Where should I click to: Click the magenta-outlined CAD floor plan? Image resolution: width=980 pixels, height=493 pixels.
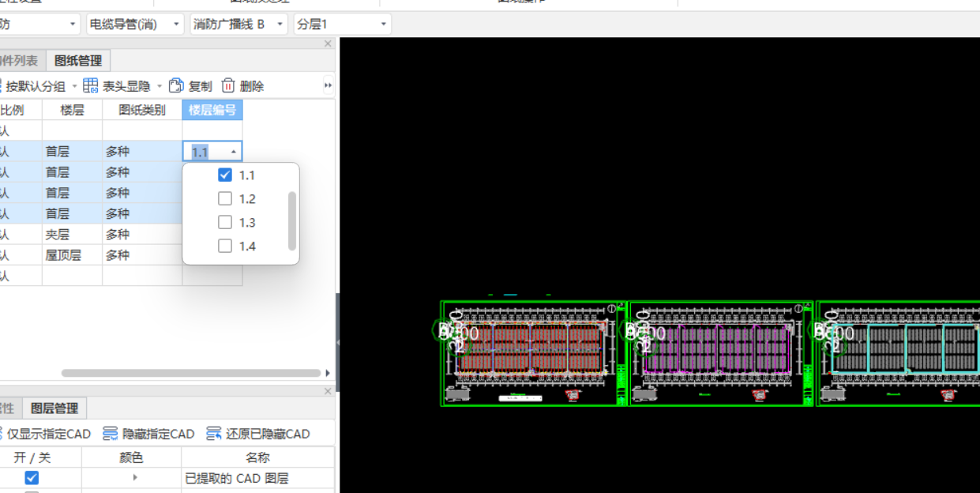tap(721, 353)
